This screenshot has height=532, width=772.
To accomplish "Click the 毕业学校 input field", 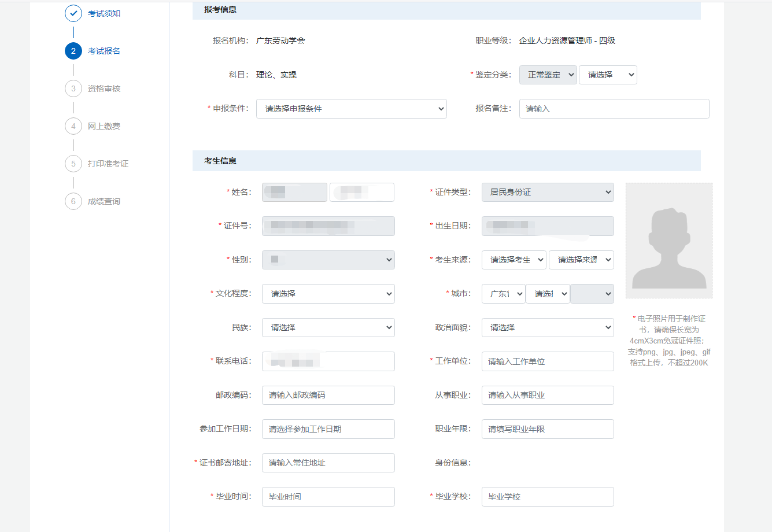I will pos(548,497).
